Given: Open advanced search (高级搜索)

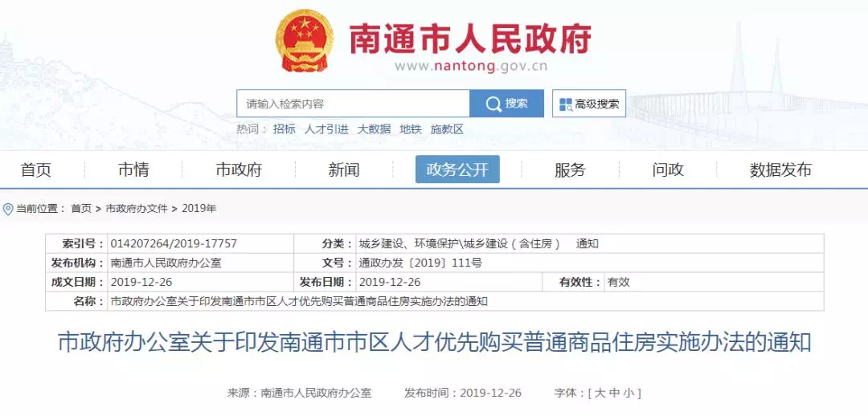Looking at the screenshot, I should tap(589, 104).
